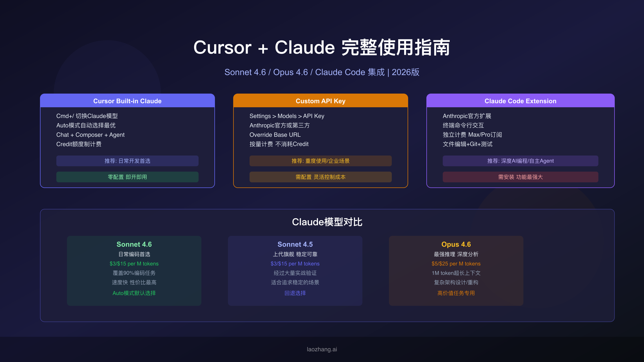This screenshot has width=644, height=362.
Task: Choose the Opus 4.6 model card title
Action: (456, 244)
